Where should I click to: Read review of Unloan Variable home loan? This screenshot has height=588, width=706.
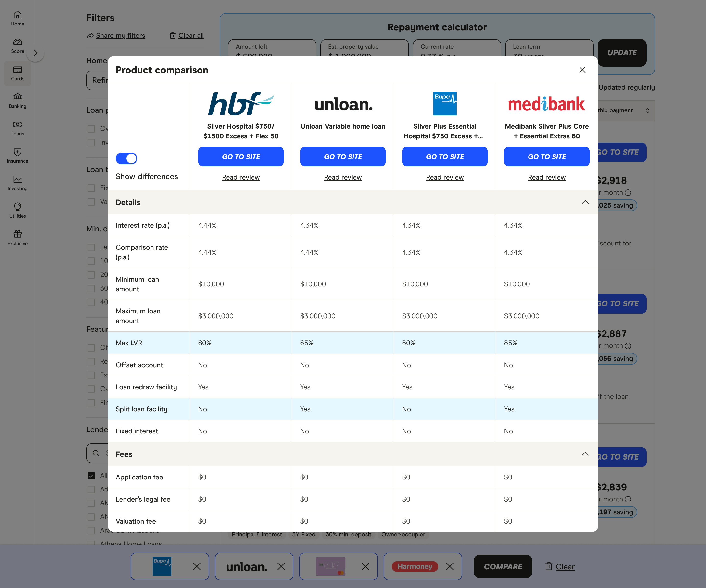click(x=343, y=177)
